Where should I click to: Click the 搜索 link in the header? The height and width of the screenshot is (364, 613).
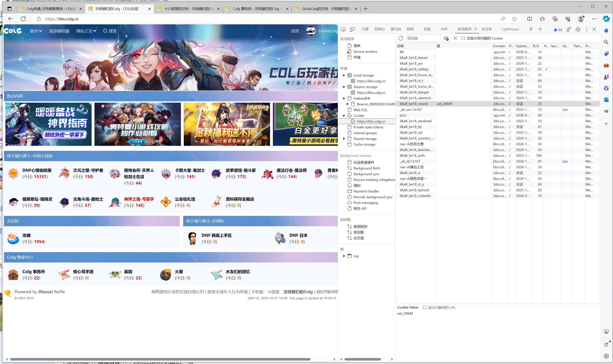[110, 31]
